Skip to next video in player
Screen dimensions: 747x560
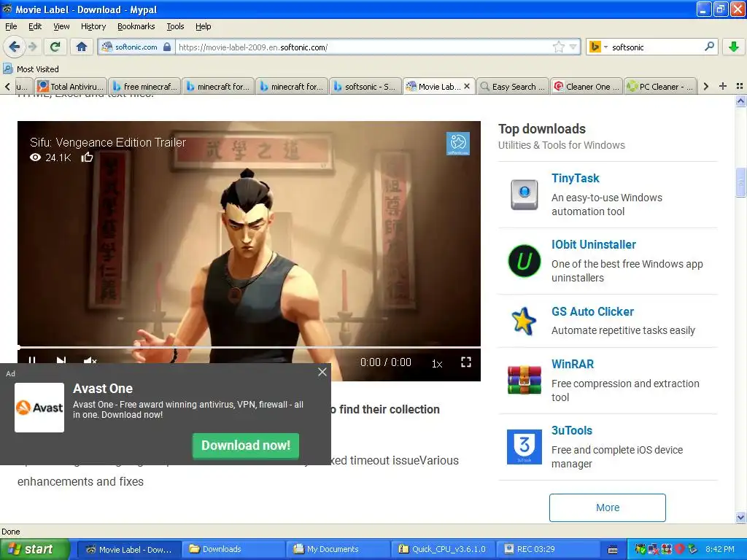(61, 360)
